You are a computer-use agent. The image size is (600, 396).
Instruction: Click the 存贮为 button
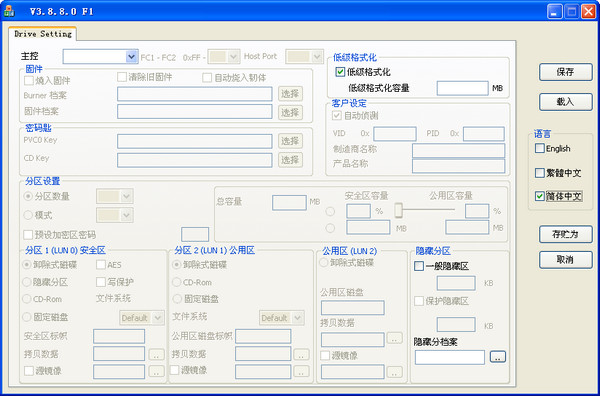pos(566,234)
